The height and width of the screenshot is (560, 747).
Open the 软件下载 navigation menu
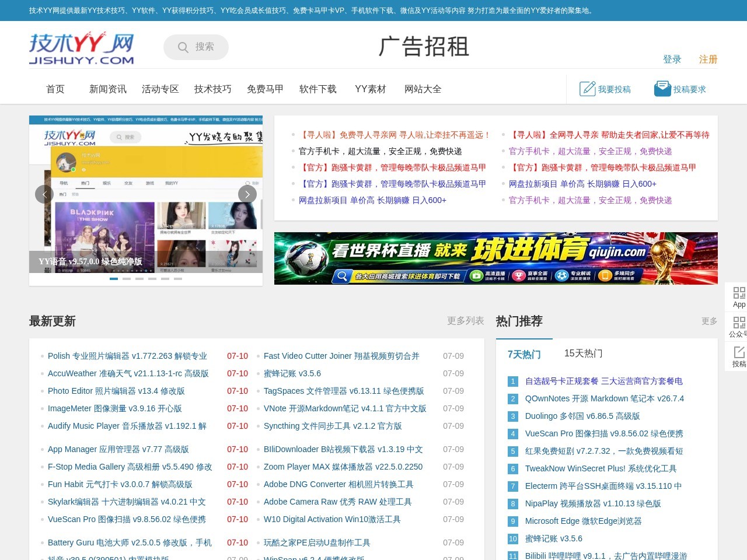(318, 89)
